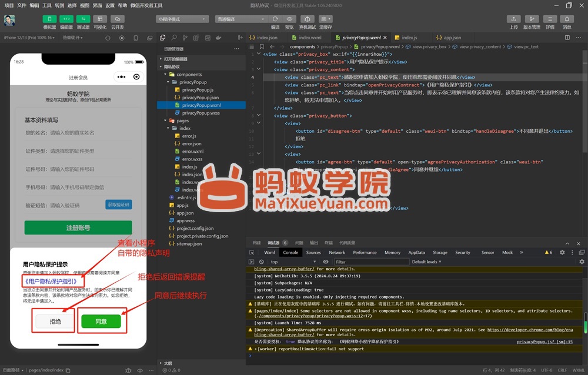Open error.wxml in file tree
The image size is (588, 375).
click(x=193, y=152)
